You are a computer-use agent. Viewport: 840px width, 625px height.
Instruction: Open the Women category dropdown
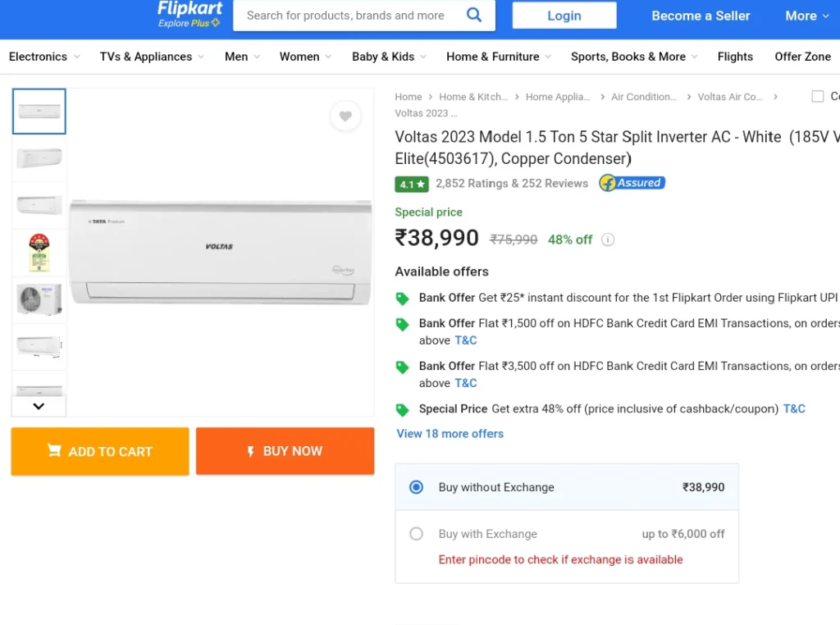click(305, 57)
